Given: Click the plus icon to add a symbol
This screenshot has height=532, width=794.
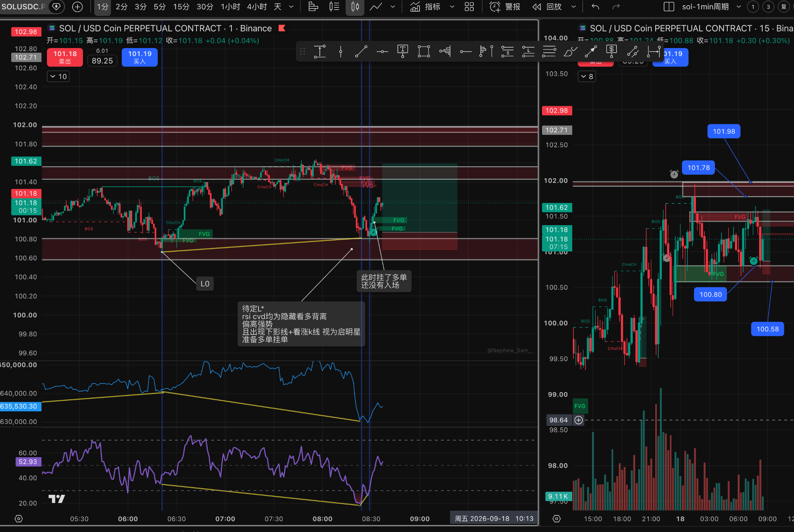Looking at the screenshot, I should 78,7.
